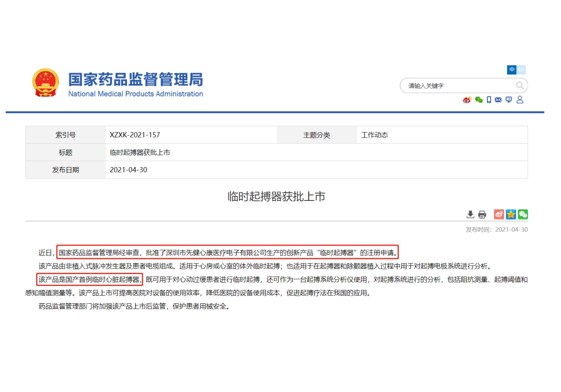The width and height of the screenshot is (561, 392).
Task: Open the email envelope icon in header
Action: (x=498, y=100)
